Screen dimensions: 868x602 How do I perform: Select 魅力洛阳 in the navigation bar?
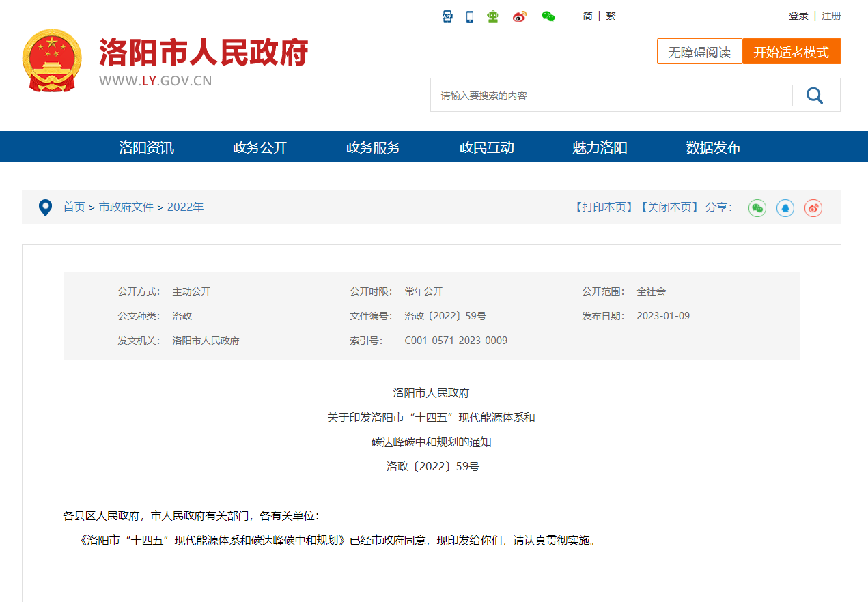601,147
